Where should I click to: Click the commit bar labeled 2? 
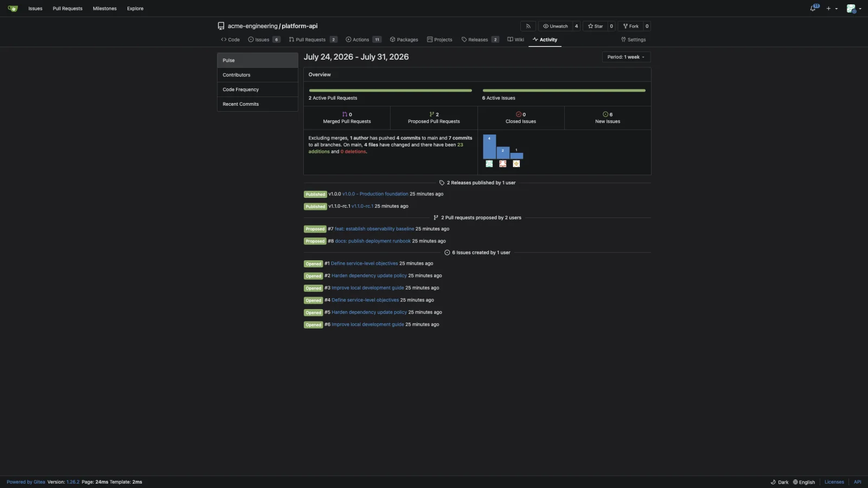[x=503, y=153]
